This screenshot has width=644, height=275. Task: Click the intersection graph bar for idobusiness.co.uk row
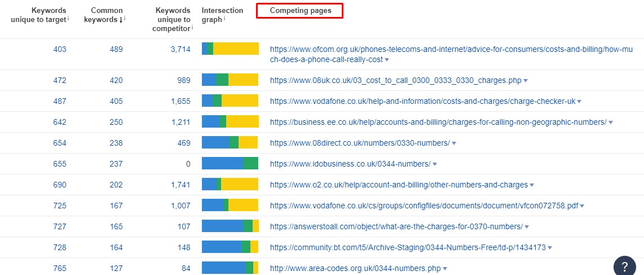[230, 164]
